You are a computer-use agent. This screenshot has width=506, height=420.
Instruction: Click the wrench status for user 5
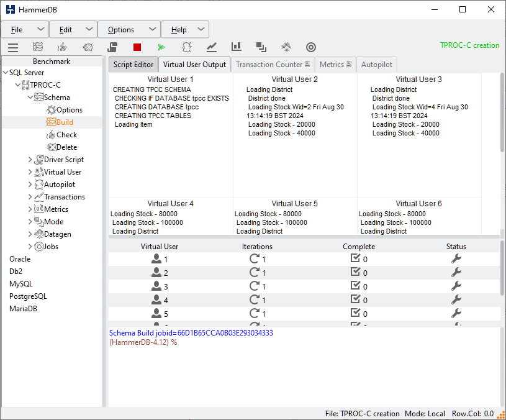pyautogui.click(x=456, y=313)
